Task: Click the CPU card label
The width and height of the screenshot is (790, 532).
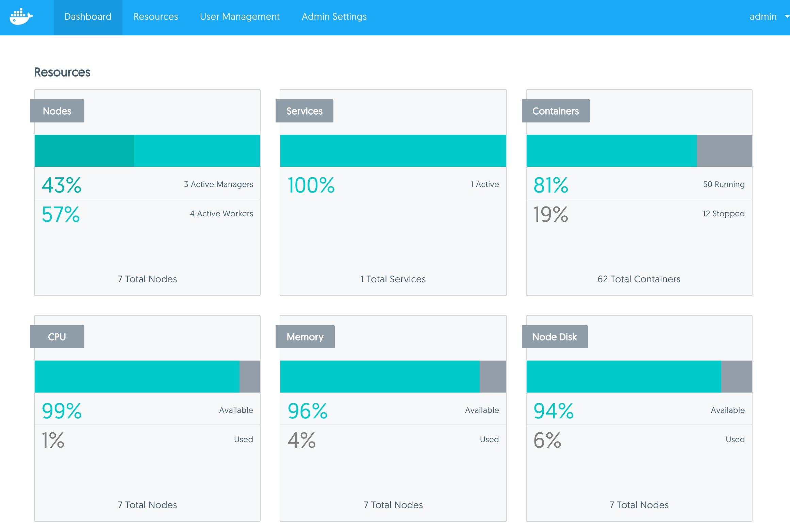Action: click(57, 337)
